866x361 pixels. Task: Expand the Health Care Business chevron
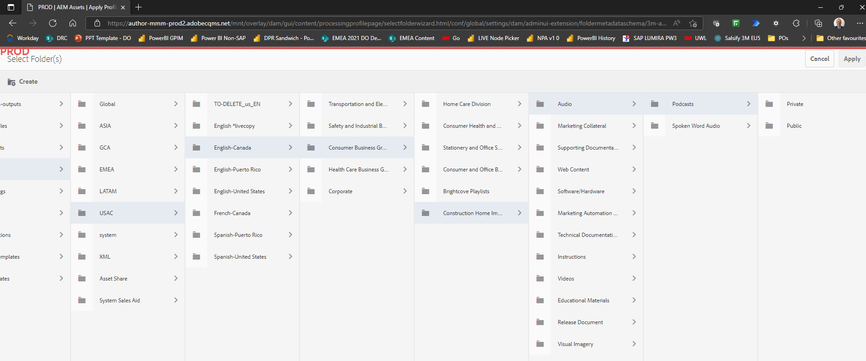pyautogui.click(x=405, y=169)
